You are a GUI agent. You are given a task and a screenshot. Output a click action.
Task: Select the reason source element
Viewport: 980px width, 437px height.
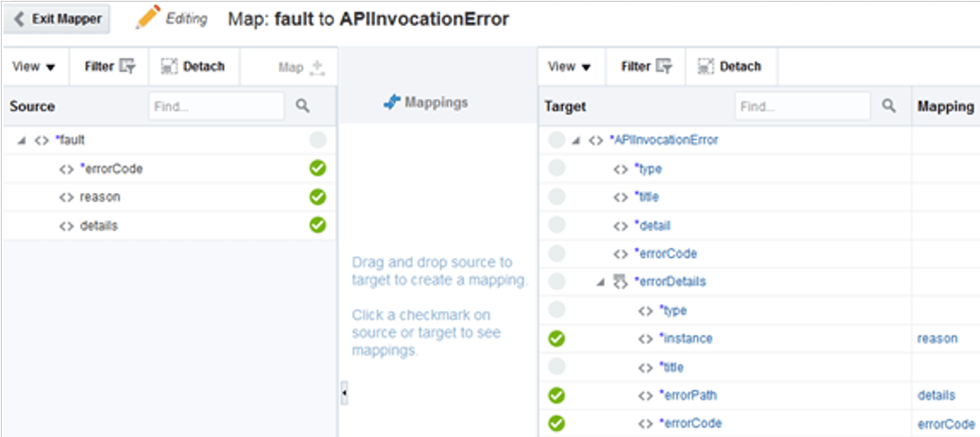pyautogui.click(x=99, y=197)
